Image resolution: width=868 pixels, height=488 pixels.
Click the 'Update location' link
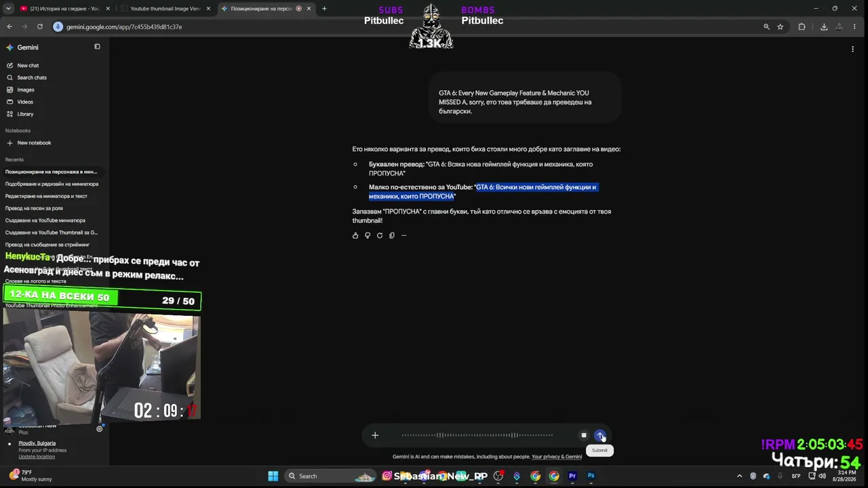coord(37,457)
